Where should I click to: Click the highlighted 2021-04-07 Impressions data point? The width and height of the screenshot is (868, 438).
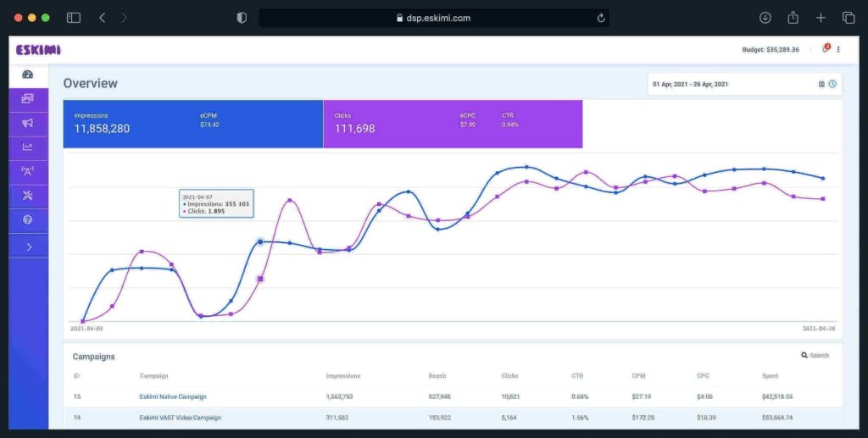260,241
